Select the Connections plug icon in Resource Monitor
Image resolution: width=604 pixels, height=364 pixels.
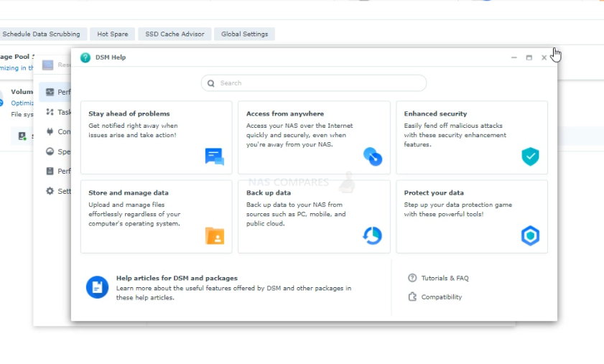(x=50, y=131)
